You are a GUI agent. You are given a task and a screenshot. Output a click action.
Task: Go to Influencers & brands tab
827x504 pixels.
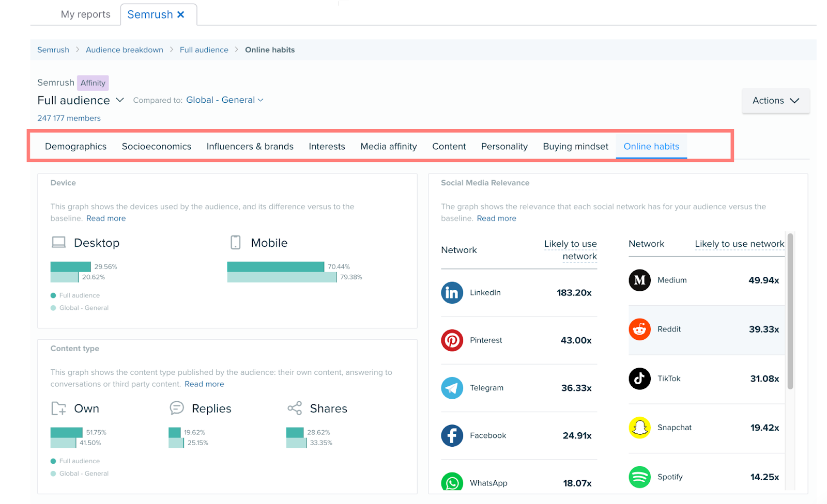click(x=250, y=147)
